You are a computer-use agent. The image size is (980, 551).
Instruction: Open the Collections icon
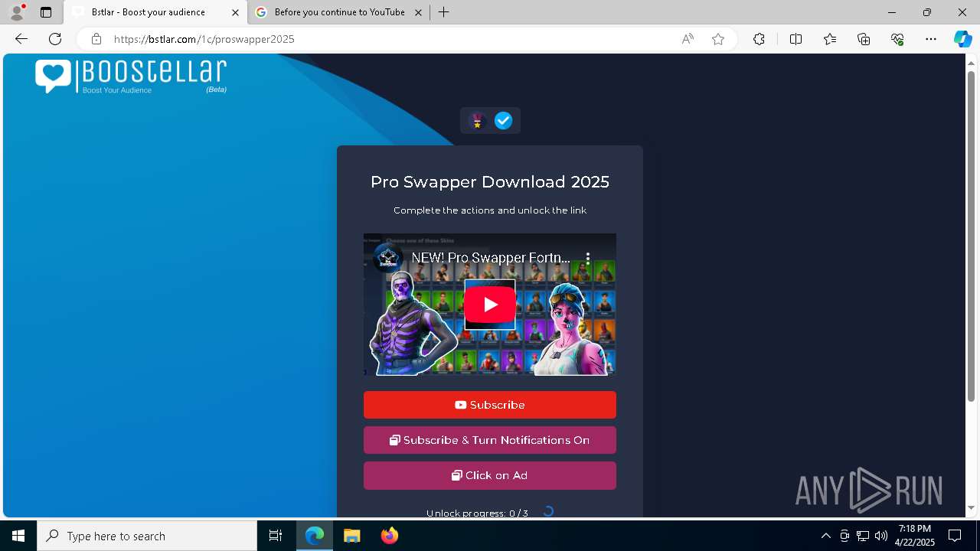coord(864,39)
